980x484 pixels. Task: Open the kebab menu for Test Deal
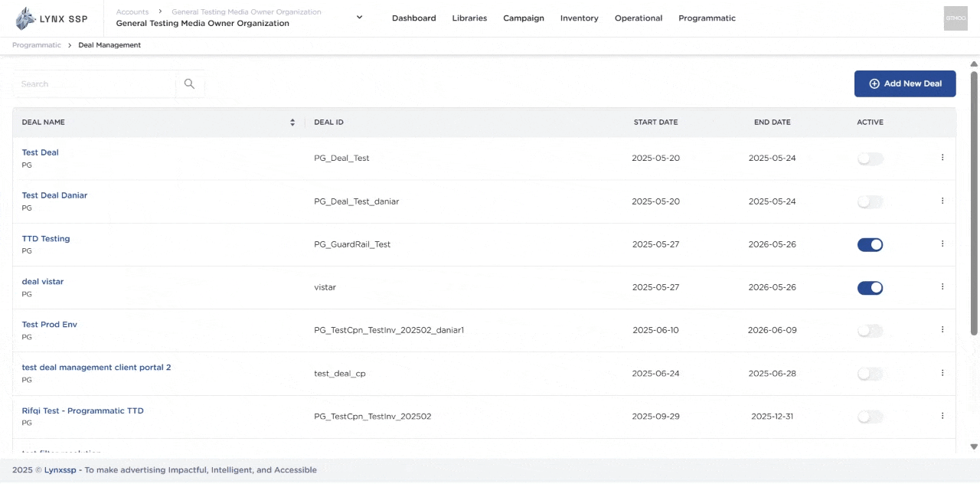942,157
